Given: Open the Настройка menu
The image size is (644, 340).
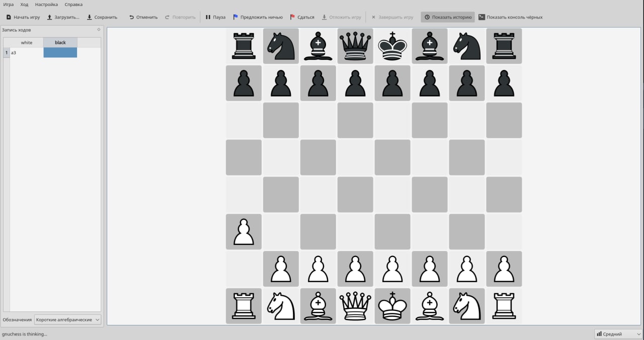Looking at the screenshot, I should 46,5.
